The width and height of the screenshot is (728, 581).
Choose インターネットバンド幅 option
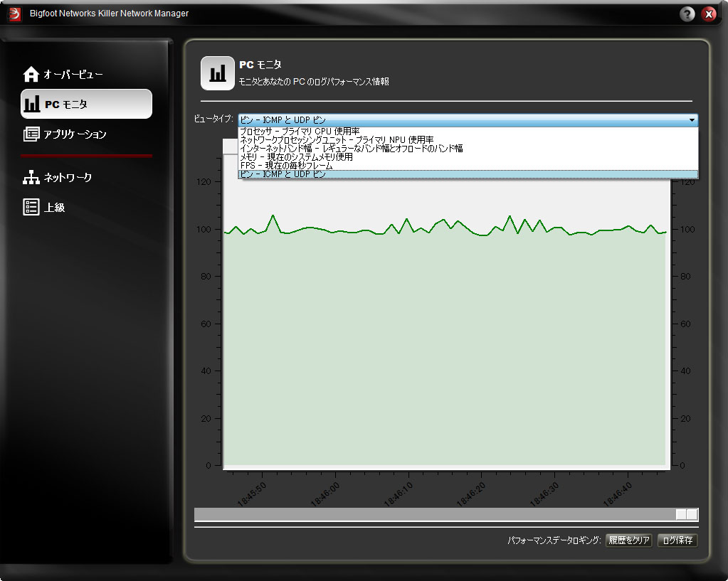pyautogui.click(x=468, y=149)
